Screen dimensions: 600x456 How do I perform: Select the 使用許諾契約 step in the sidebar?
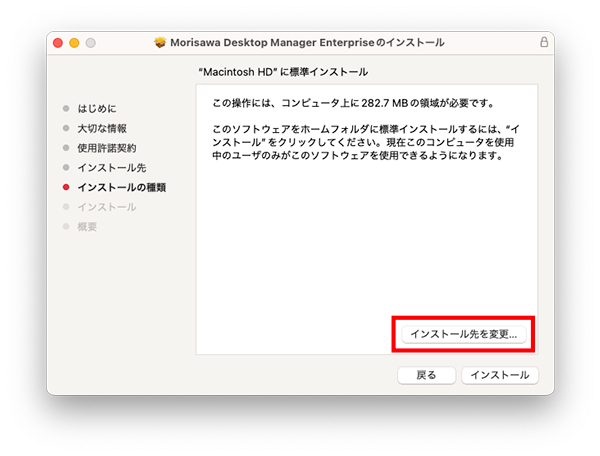pyautogui.click(x=107, y=148)
